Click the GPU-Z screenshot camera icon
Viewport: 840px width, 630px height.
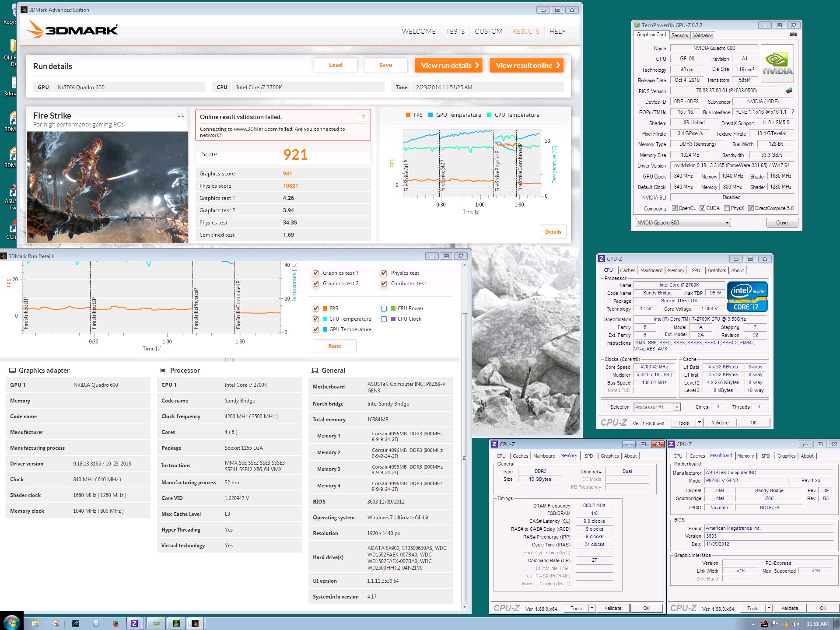pyautogui.click(x=793, y=35)
